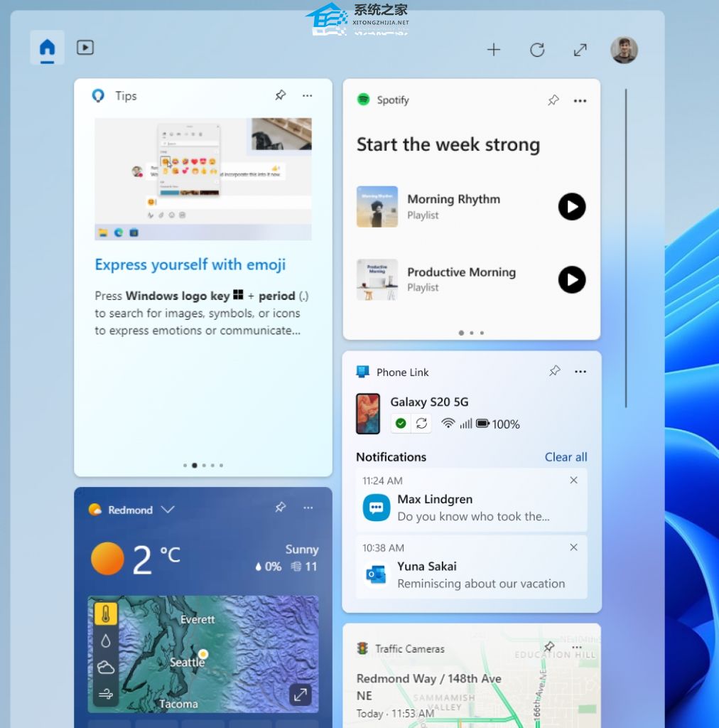Viewport: 719px width, 728px height.
Task: Open Express yourself with emoji tip
Action: (190, 265)
